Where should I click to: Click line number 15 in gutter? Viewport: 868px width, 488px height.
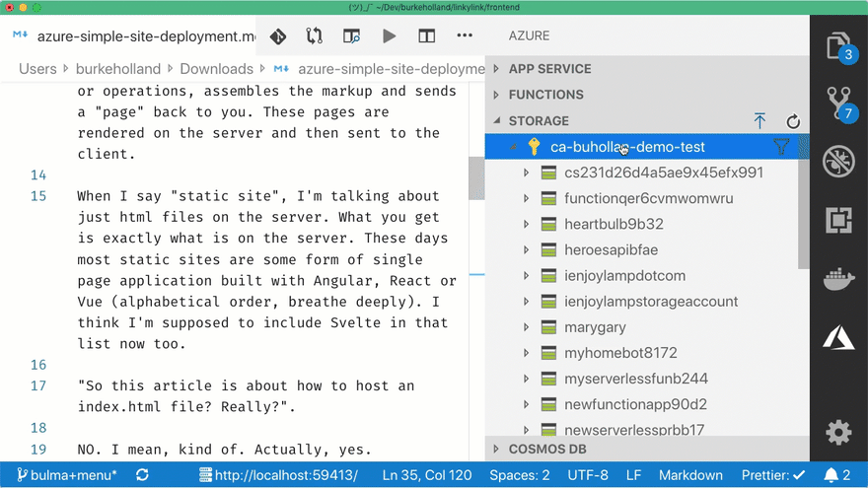38,196
